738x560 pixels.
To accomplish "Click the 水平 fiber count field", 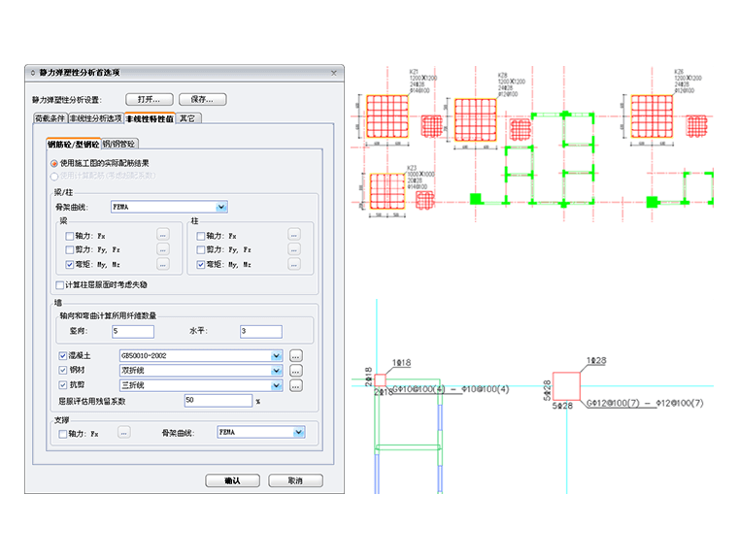I will point(261,331).
